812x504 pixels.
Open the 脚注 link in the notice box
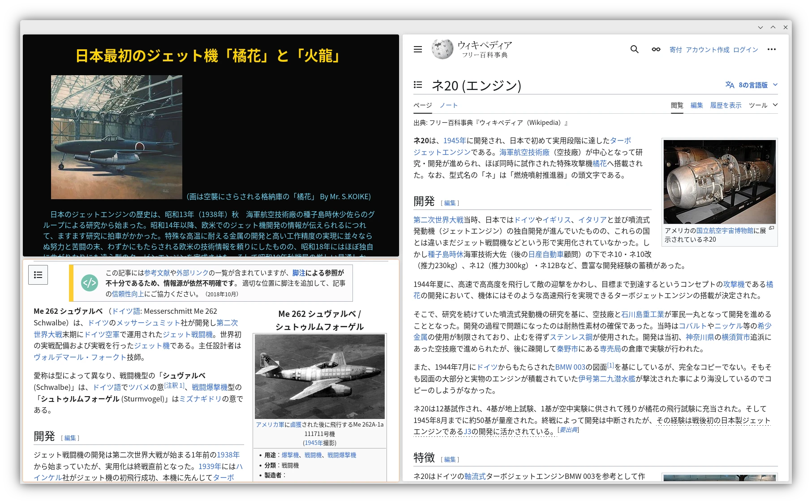pos(299,273)
